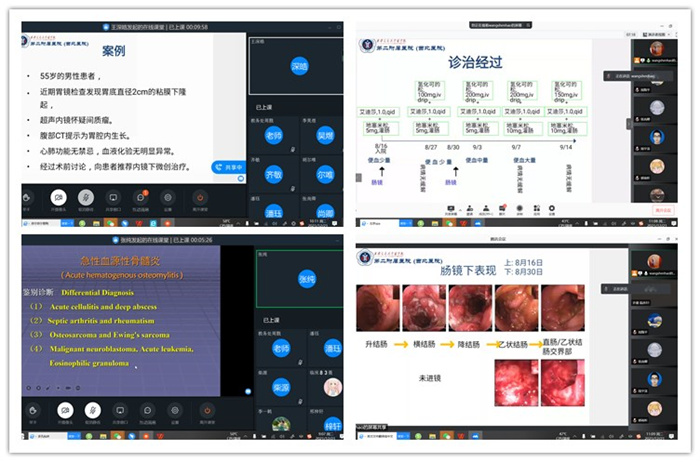Open share screen in bottom-left meeting toolbar

coord(119,409)
